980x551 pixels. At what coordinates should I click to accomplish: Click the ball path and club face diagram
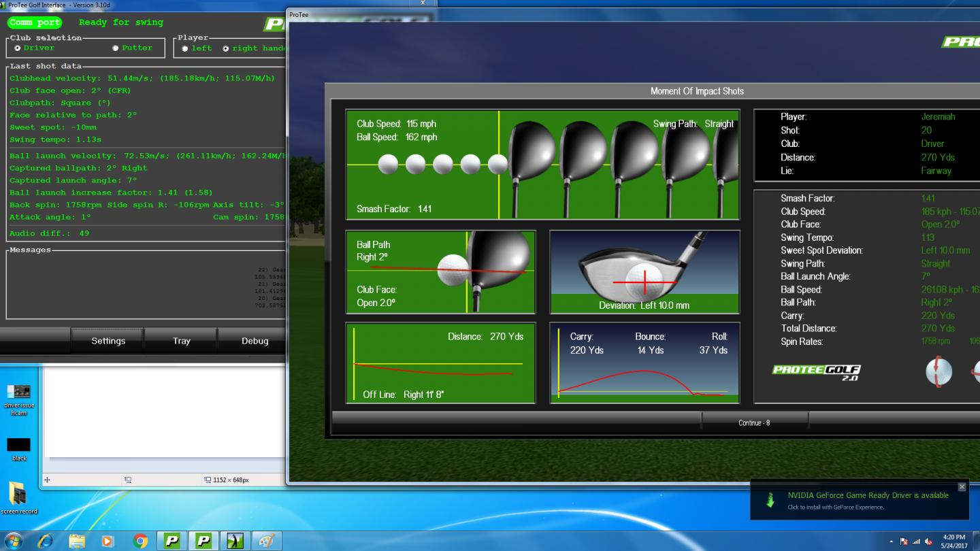(440, 272)
